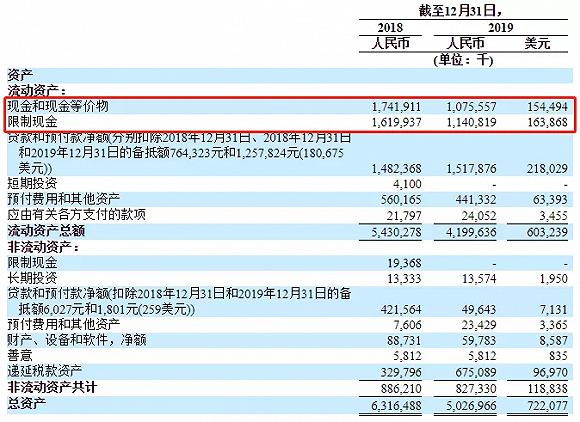Select the value 1,517,876
580x422 pixels.
(x=471, y=169)
